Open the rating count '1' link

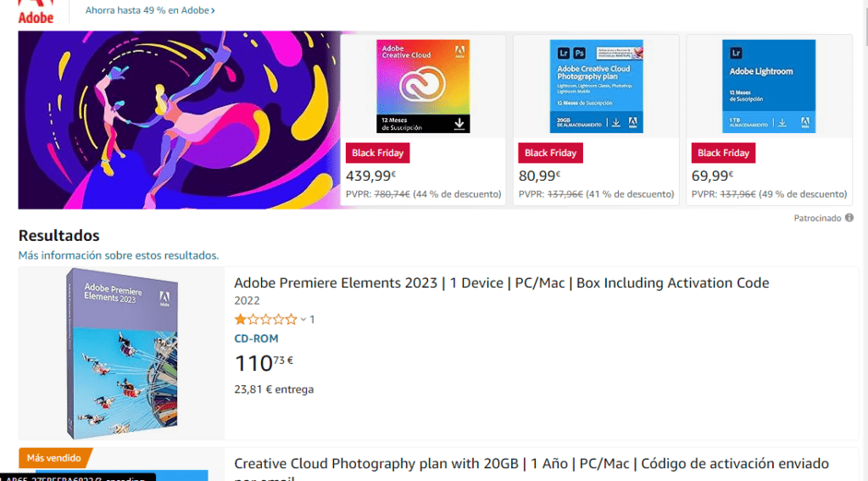312,320
